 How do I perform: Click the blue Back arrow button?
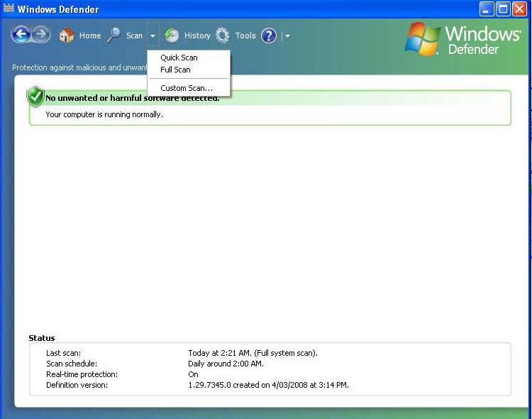point(21,35)
